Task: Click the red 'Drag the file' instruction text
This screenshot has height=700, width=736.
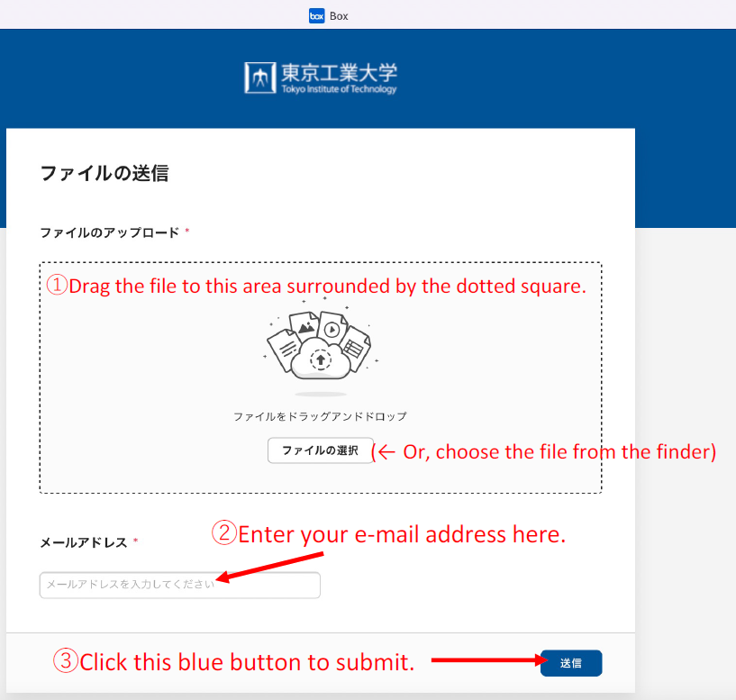Action: 317,286
